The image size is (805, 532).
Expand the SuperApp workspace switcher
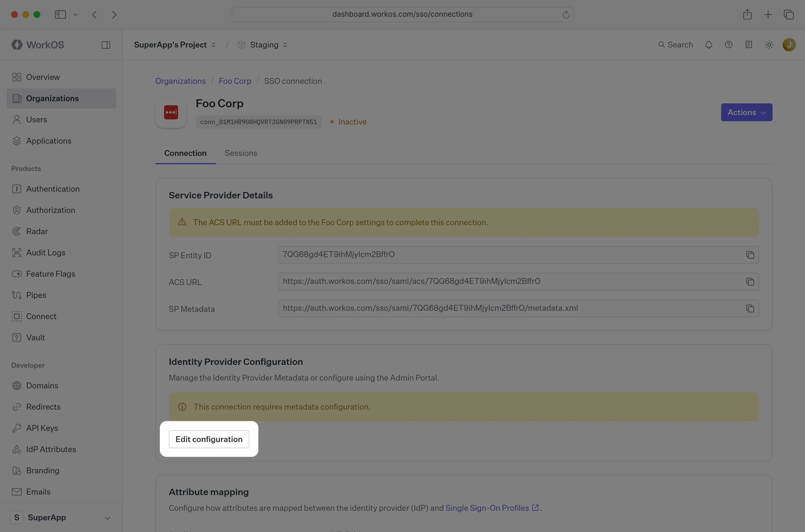[x=61, y=517]
